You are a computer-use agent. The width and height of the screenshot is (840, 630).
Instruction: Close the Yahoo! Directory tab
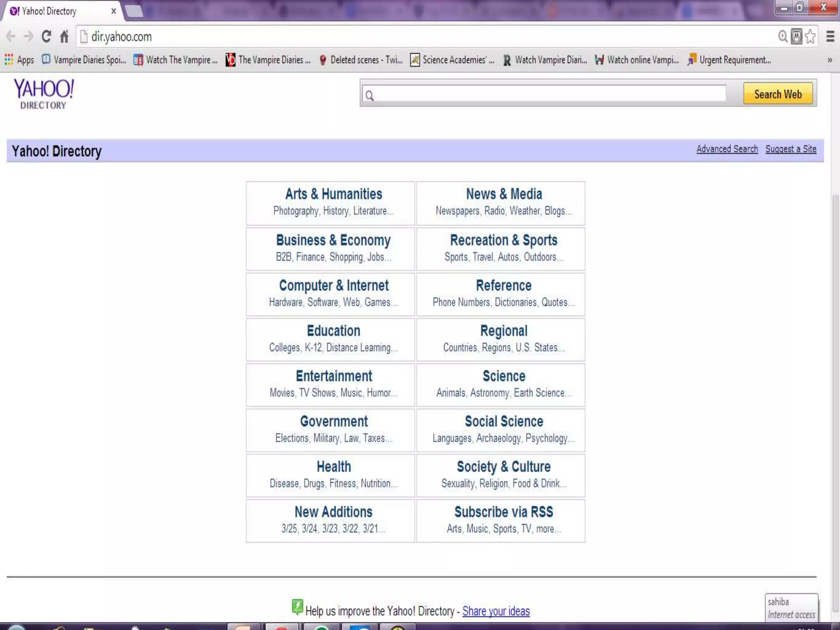(114, 11)
